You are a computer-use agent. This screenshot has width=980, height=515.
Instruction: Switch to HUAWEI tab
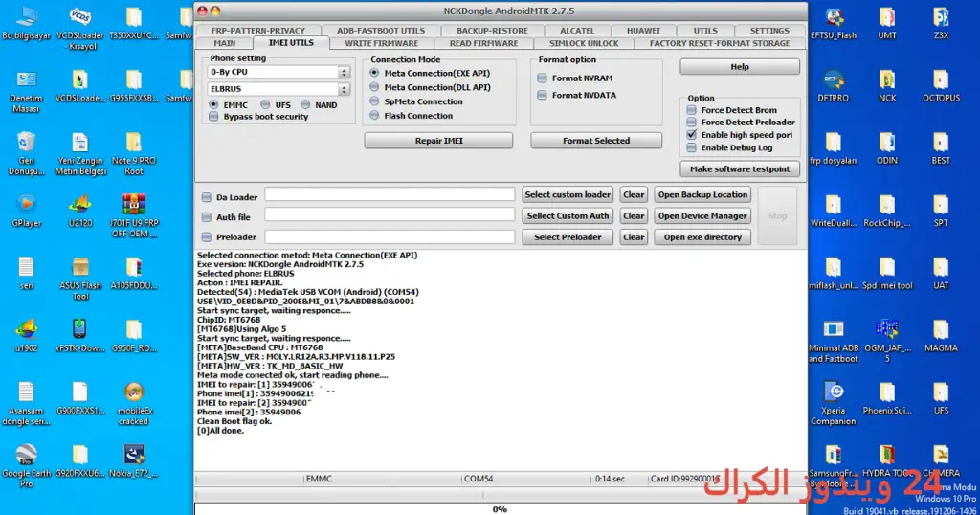[643, 30]
